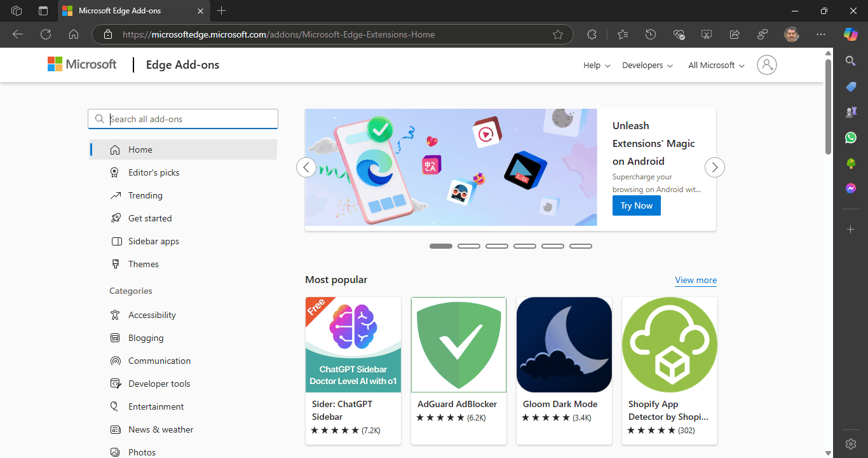The height and width of the screenshot is (458, 868).
Task: Show previous carousel slide arrow
Action: (306, 167)
